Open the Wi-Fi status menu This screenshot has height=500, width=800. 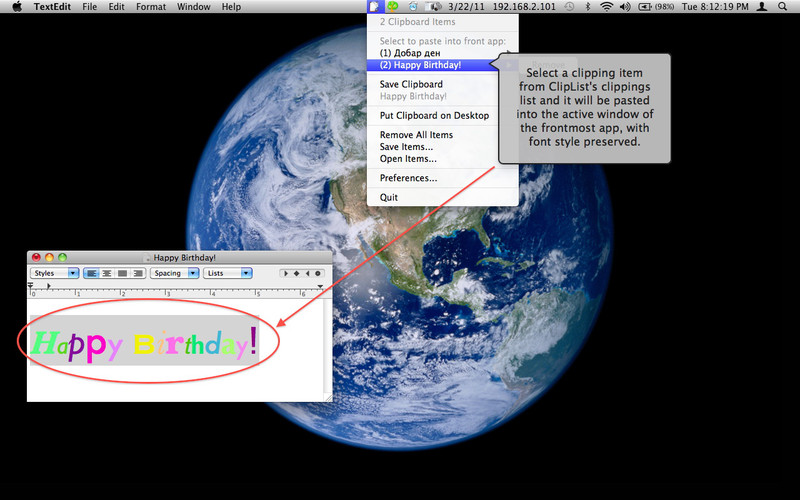606,7
